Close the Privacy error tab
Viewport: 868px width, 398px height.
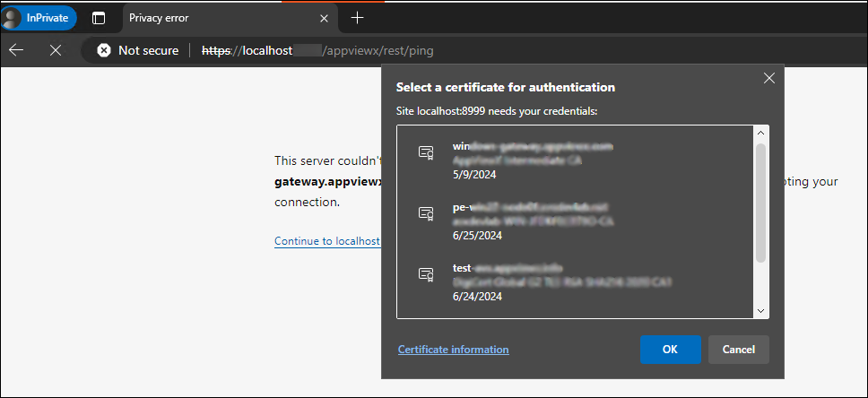pos(325,18)
